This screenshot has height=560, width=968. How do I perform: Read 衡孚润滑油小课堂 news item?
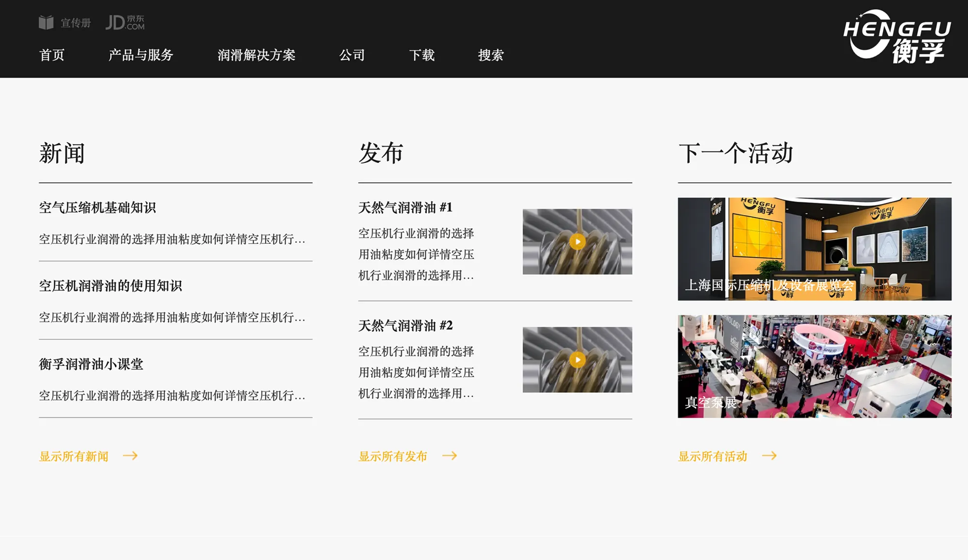pyautogui.click(x=91, y=364)
